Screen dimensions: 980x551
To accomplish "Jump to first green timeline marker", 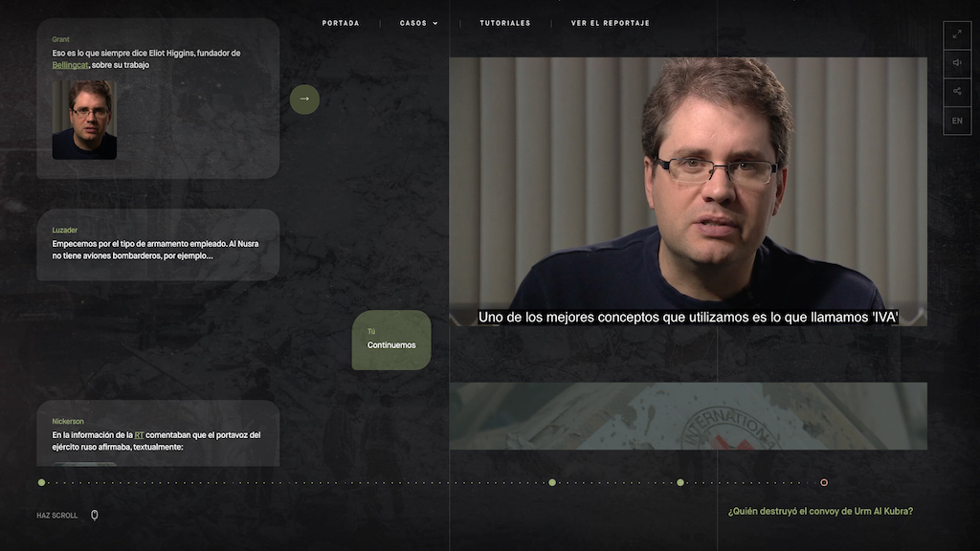I will point(41,482).
